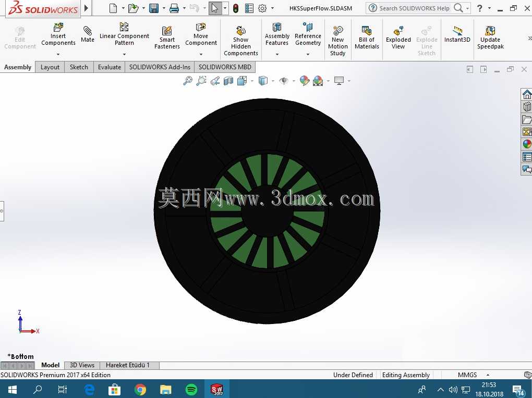
Task: Switch to the Evaluate tab
Action: [x=109, y=67]
